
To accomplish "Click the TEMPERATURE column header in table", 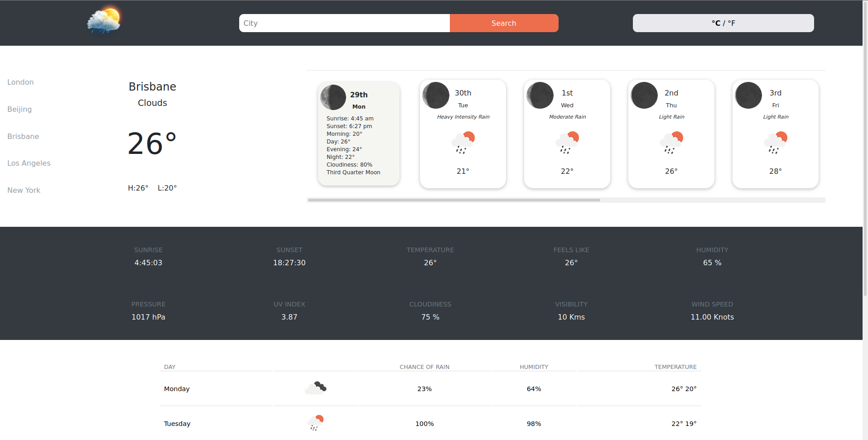I will pyautogui.click(x=675, y=367).
